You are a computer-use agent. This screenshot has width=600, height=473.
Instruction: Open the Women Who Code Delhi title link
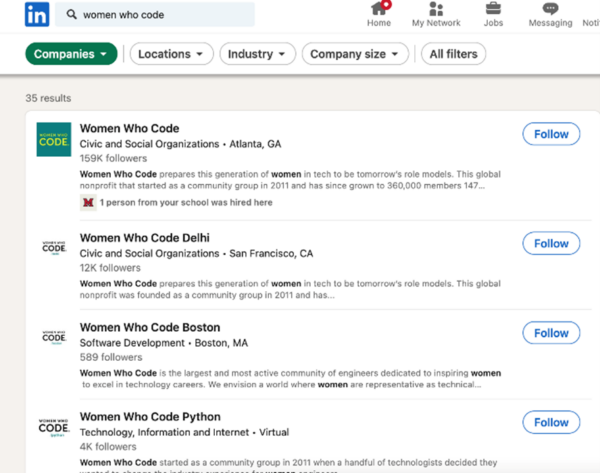tap(145, 238)
